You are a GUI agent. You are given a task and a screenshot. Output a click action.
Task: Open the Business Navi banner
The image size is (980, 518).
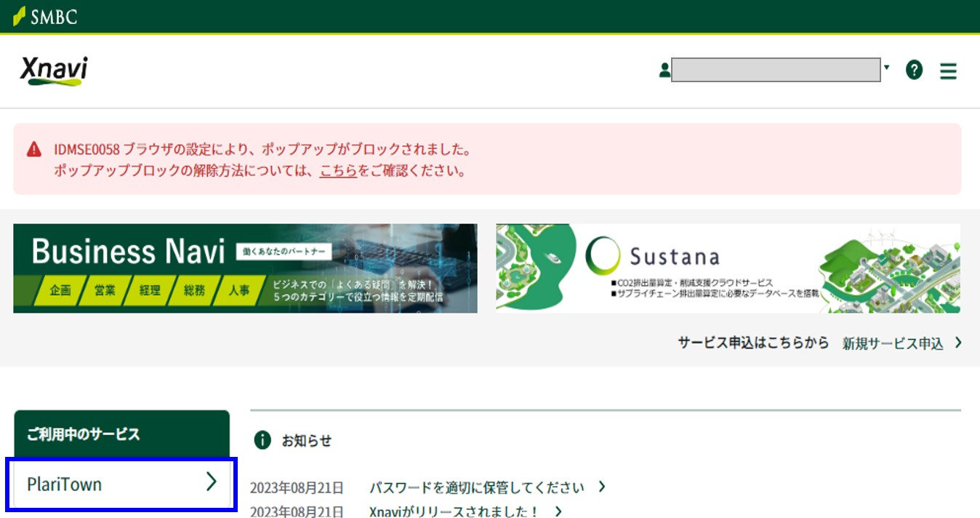point(245,268)
